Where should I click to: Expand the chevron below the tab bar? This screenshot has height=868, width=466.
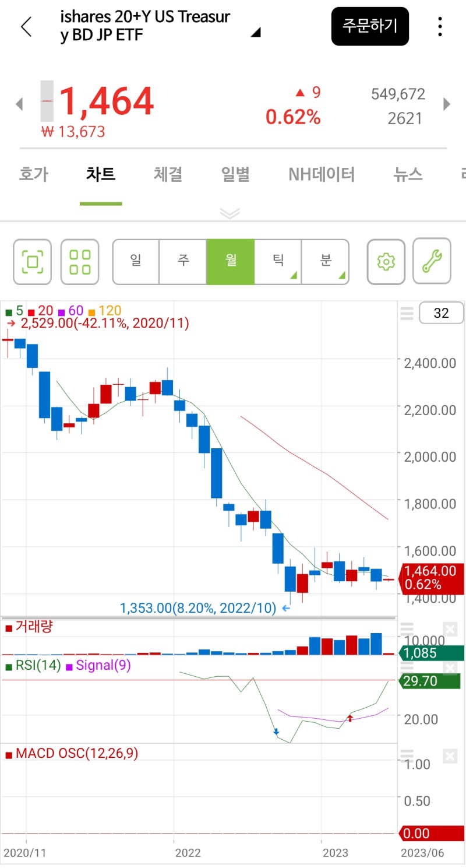click(x=230, y=214)
